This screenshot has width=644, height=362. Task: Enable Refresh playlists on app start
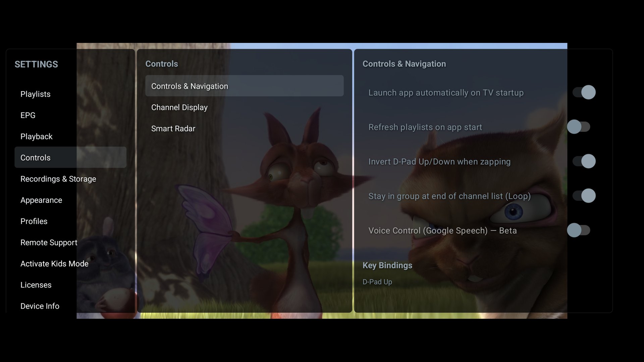[579, 127]
